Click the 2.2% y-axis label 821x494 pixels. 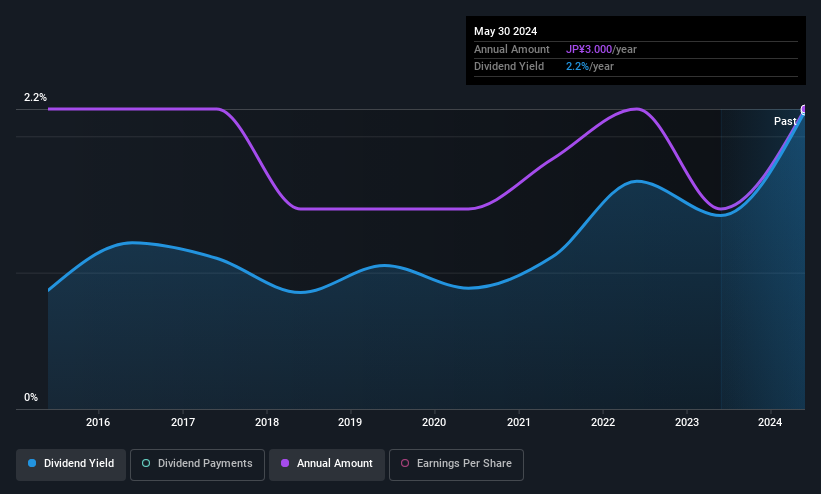coord(35,97)
